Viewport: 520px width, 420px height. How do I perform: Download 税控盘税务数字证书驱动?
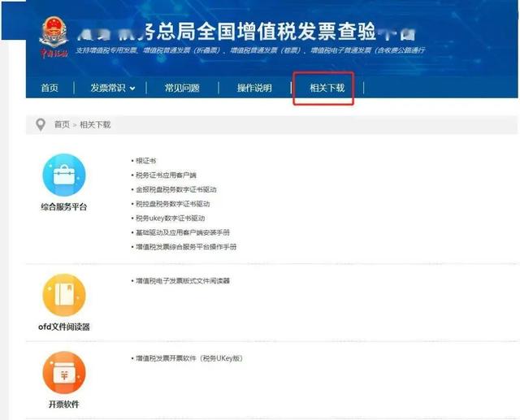(x=173, y=204)
